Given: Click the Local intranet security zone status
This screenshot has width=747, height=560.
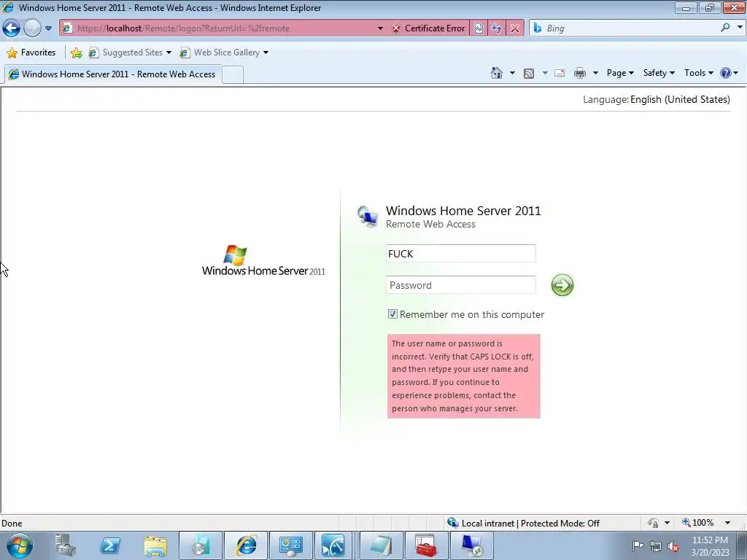Looking at the screenshot, I should 523,523.
